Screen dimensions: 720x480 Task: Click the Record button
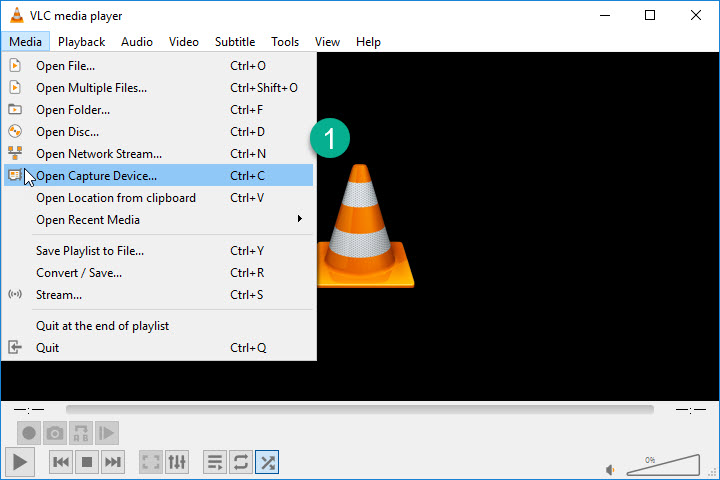(29, 433)
